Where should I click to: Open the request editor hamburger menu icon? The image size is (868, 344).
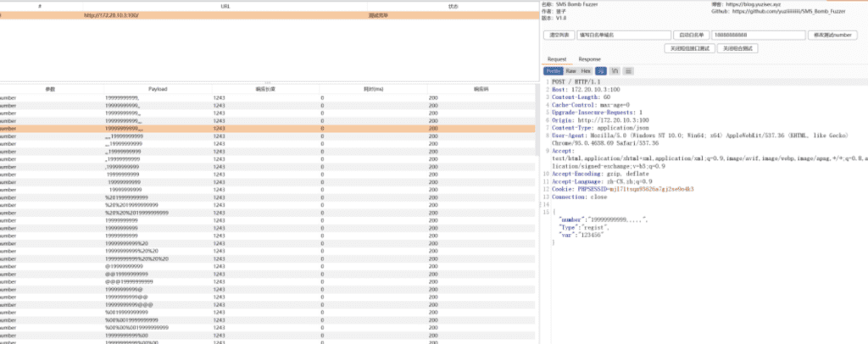(x=628, y=71)
